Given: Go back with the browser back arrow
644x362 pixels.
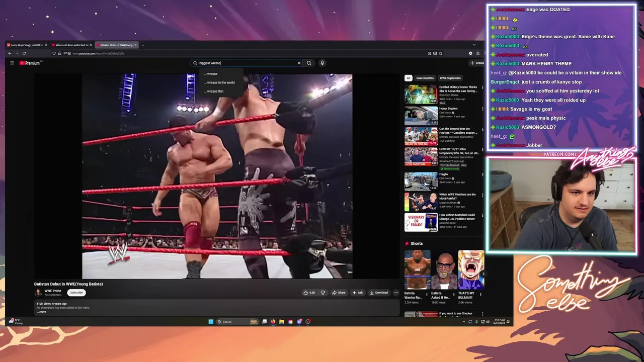Looking at the screenshot, I should 10,53.
